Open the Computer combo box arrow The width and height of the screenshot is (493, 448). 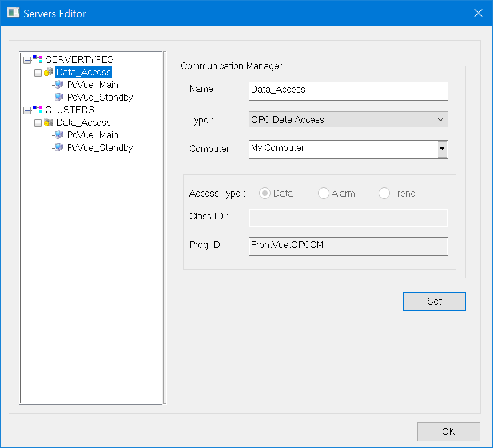tap(442, 149)
